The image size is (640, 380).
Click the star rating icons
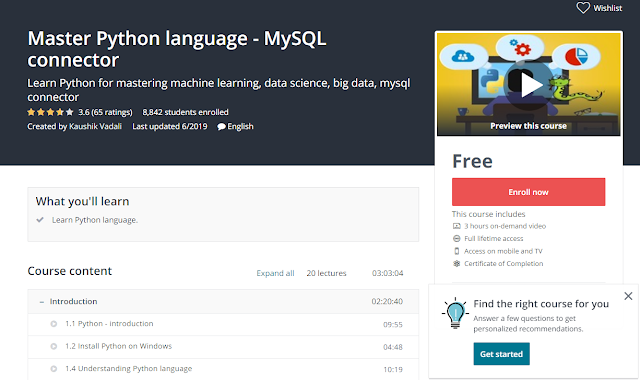point(50,112)
